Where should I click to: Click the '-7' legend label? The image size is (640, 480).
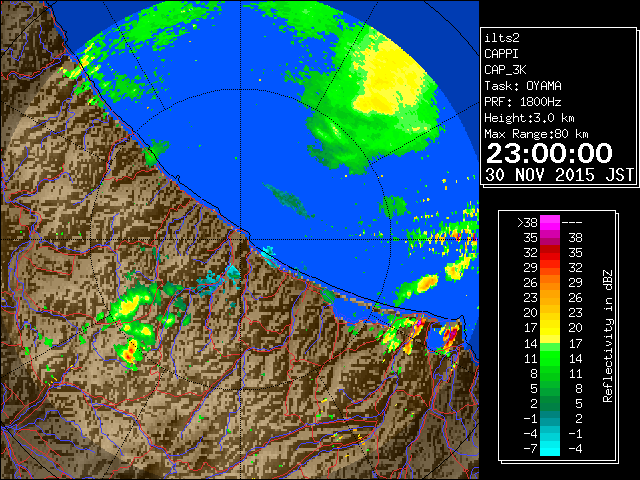[530, 449]
